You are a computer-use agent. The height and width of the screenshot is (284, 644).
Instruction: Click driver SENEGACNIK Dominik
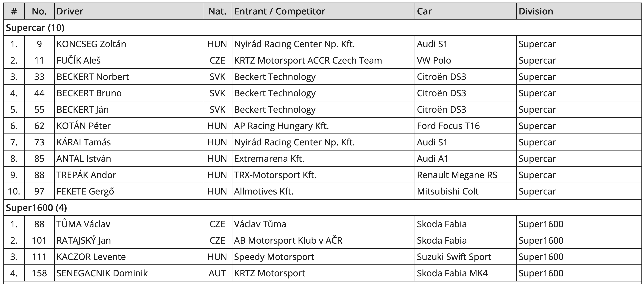(102, 273)
